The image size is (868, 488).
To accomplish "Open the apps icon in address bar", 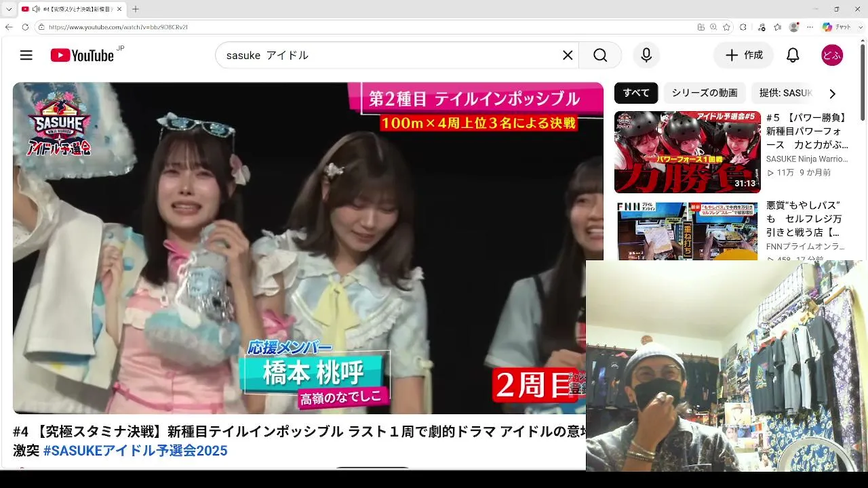I will pos(701,27).
